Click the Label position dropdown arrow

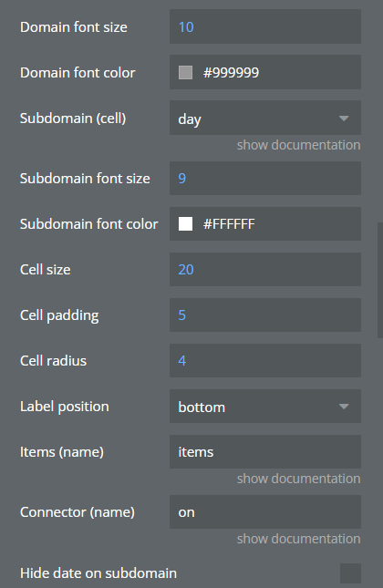tap(344, 407)
